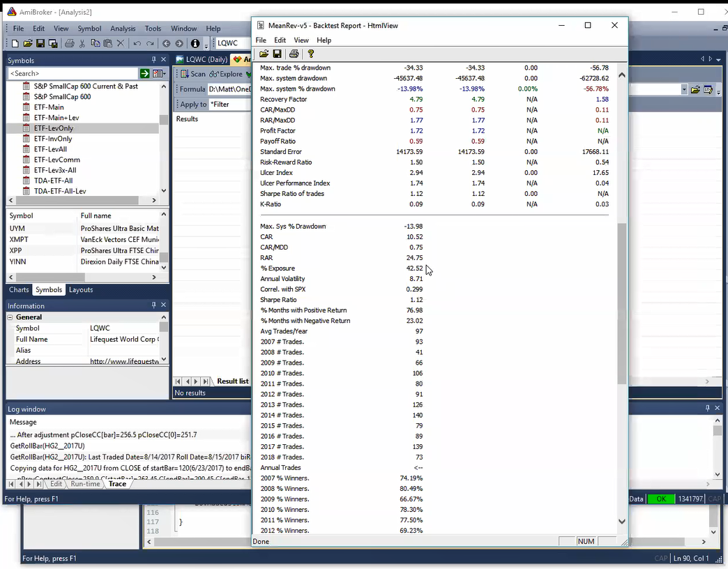
Task: Open the Backtest Report folder icon
Action: [x=264, y=54]
